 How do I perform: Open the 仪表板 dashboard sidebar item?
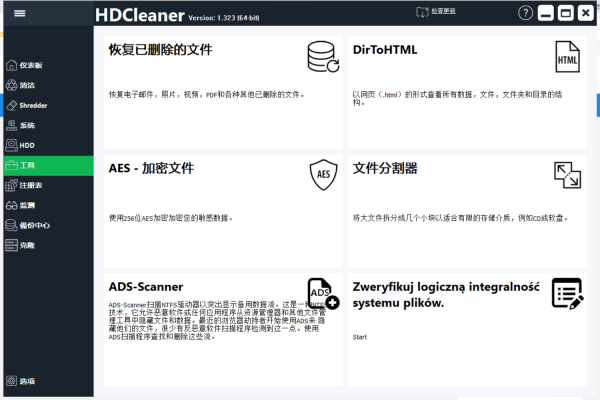tap(48, 65)
